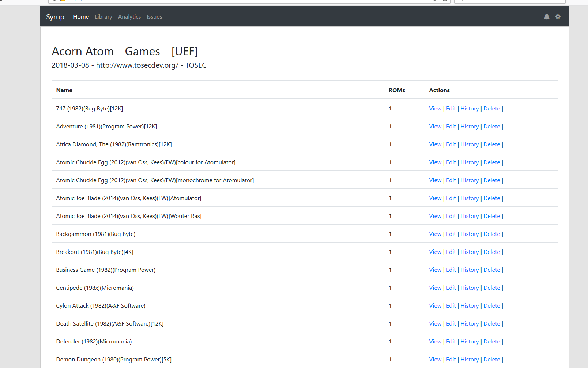The image size is (588, 368).
Task: Open History for Africa Diamond, The
Action: (x=470, y=144)
